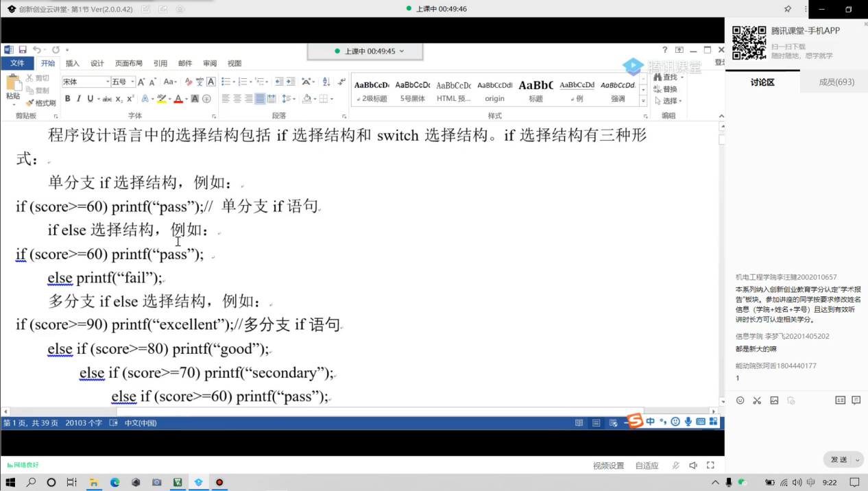Click the 发送 send button

[839, 459]
